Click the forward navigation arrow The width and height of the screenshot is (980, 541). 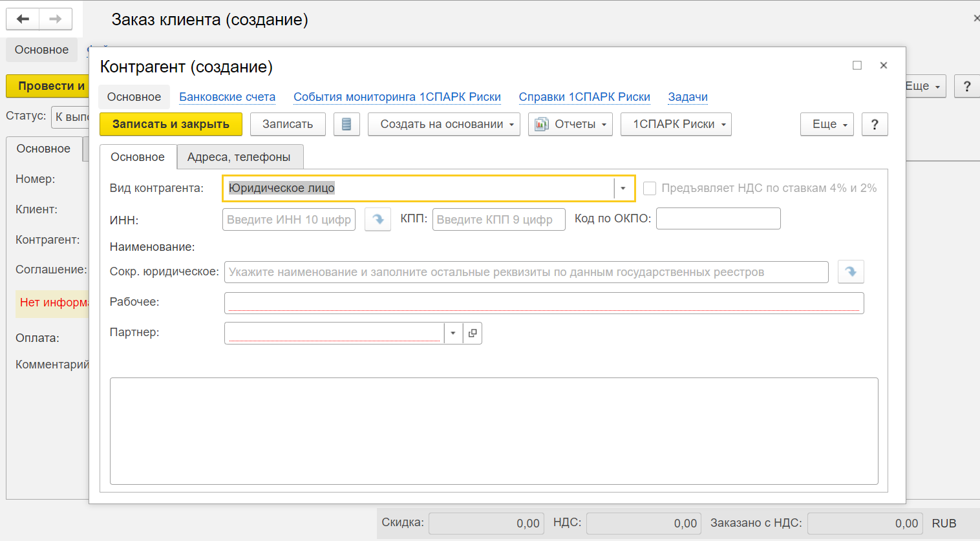coord(56,19)
